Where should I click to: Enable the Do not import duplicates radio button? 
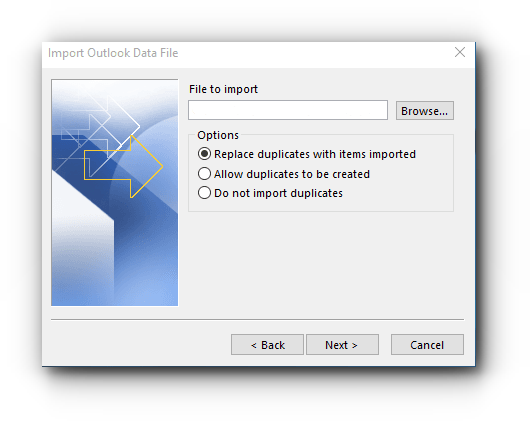(204, 193)
